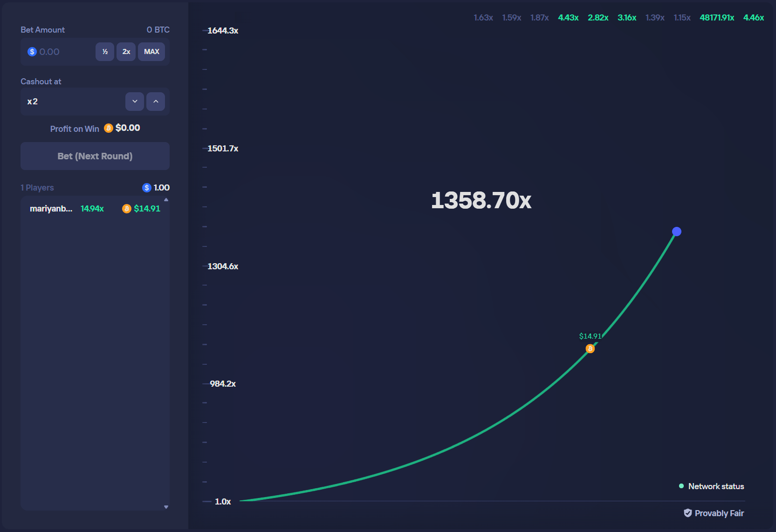
Task: Click the Bitcoin icon beside Profit on Win
Action: [109, 128]
